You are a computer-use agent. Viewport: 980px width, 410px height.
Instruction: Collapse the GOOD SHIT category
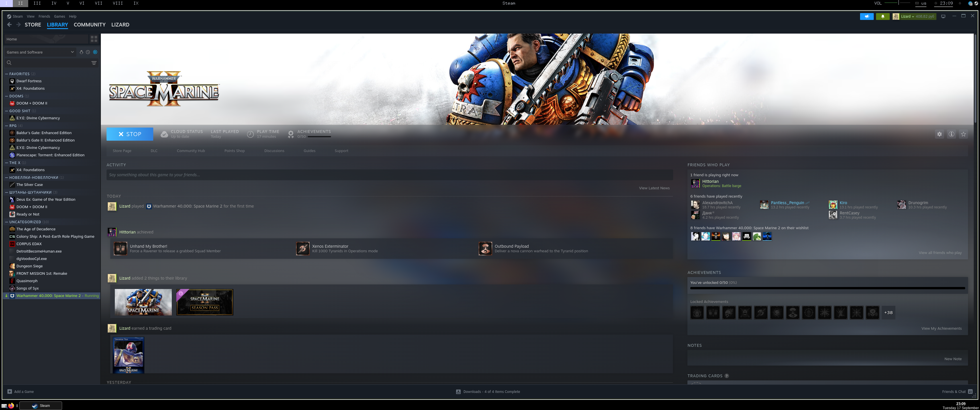(x=7, y=111)
